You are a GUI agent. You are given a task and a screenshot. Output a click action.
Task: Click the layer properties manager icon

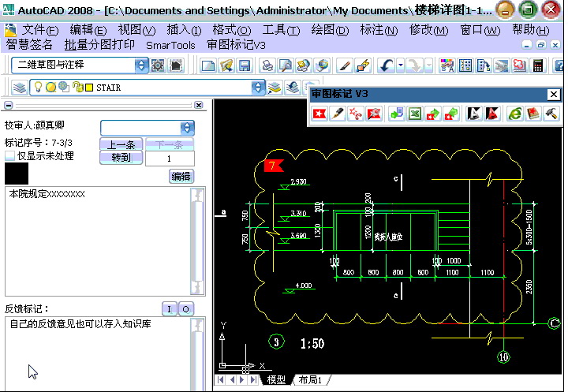pos(20,88)
